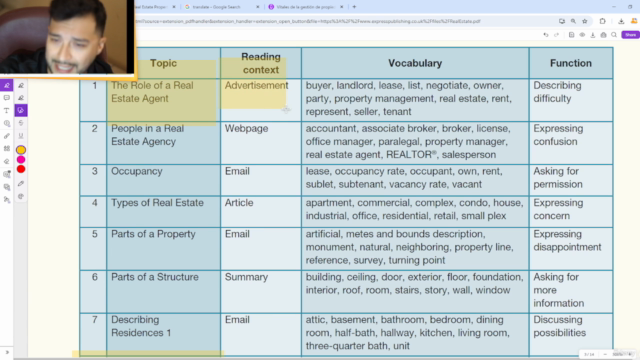Open the browser extensions puzzle icon
Screen dimensions: 640x360
(x=602, y=21)
